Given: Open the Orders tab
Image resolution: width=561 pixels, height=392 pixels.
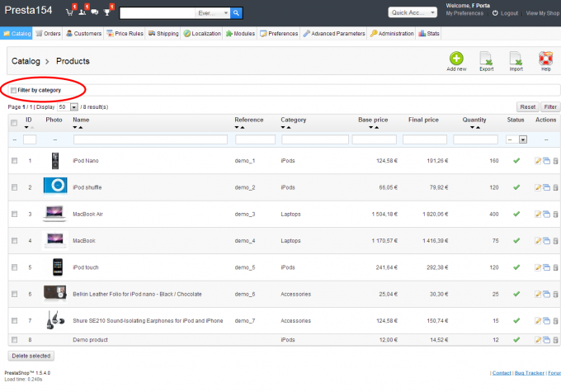Looking at the screenshot, I should click(x=48, y=34).
